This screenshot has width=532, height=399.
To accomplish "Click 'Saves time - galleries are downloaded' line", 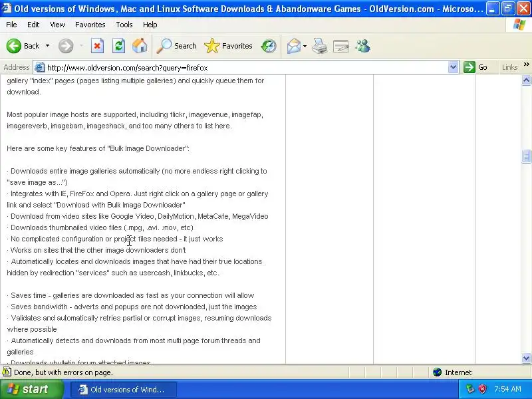I will 130,295.
